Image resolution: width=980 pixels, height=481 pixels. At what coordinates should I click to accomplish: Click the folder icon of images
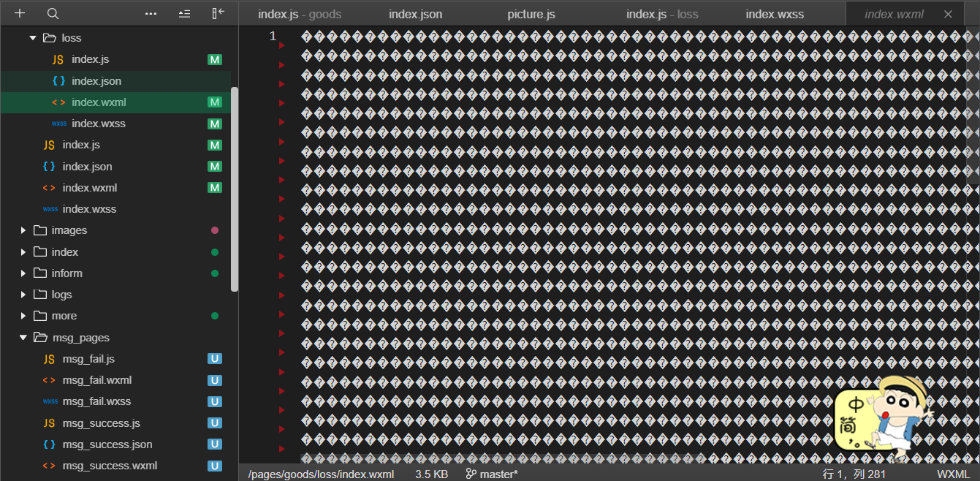tap(40, 230)
